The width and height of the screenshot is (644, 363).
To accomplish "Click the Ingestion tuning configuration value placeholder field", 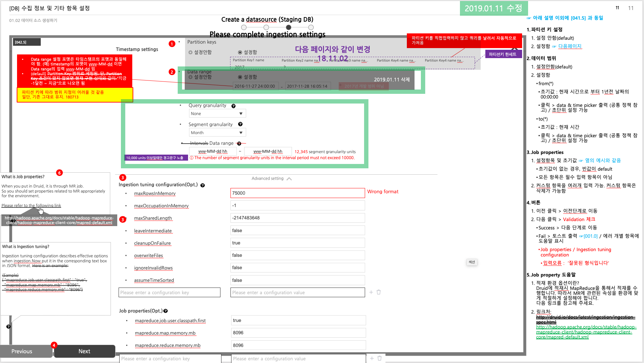I will click(x=298, y=293).
